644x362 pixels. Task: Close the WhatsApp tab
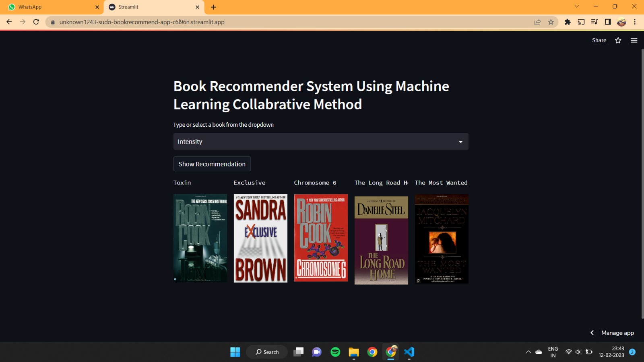[97, 7]
